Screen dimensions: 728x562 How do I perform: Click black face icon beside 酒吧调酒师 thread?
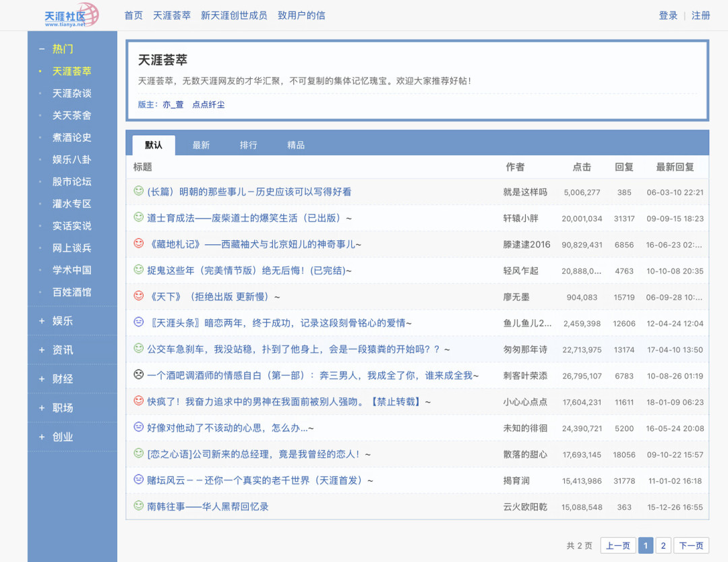138,374
